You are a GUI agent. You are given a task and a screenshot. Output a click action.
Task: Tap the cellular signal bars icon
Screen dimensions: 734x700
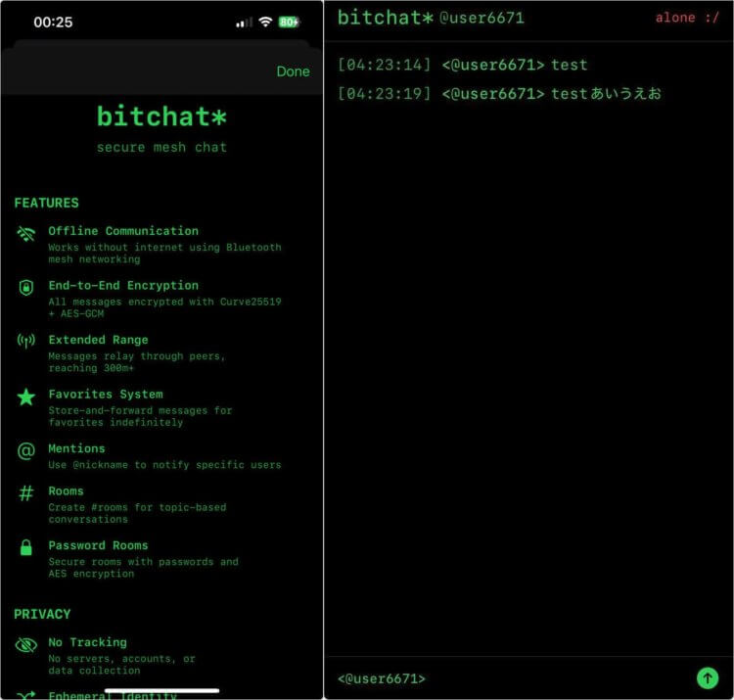(244, 22)
